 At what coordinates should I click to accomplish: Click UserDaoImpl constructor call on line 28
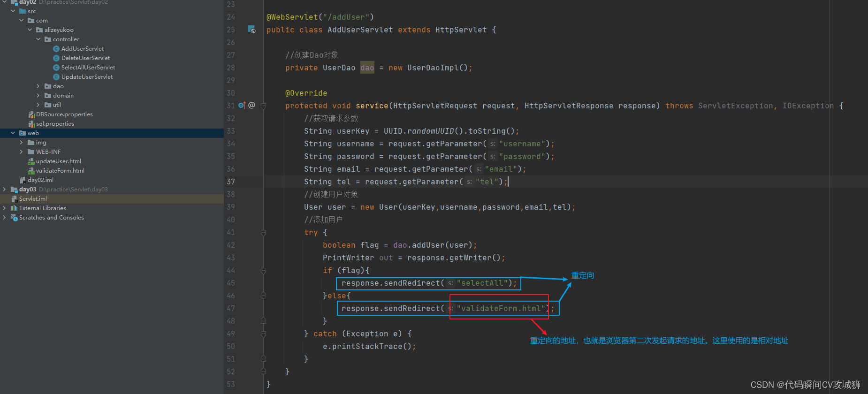pyautogui.click(x=433, y=68)
